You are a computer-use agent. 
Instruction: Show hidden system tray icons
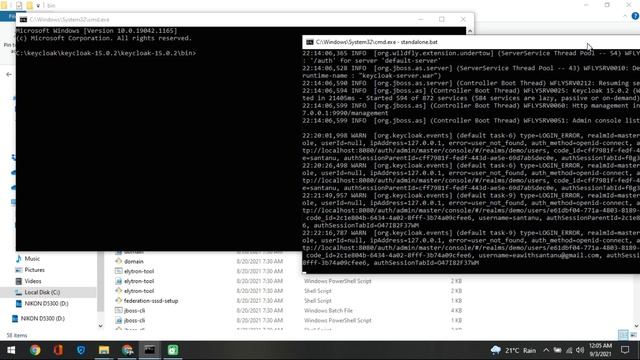[x=546, y=350]
